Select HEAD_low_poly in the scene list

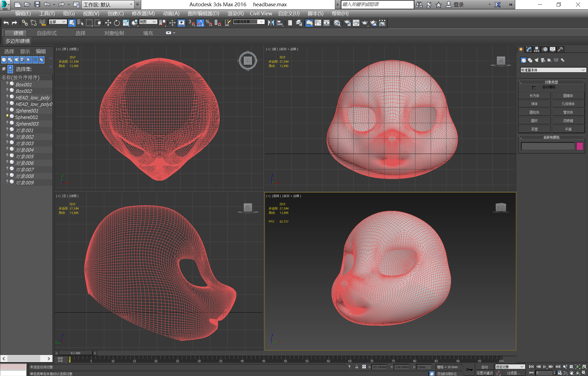tap(32, 98)
